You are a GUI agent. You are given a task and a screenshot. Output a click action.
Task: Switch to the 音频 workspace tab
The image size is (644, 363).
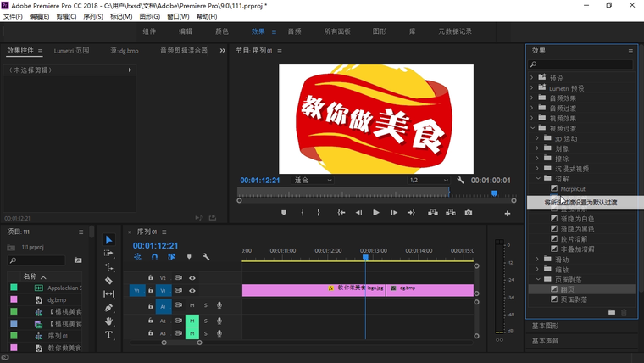click(x=294, y=31)
